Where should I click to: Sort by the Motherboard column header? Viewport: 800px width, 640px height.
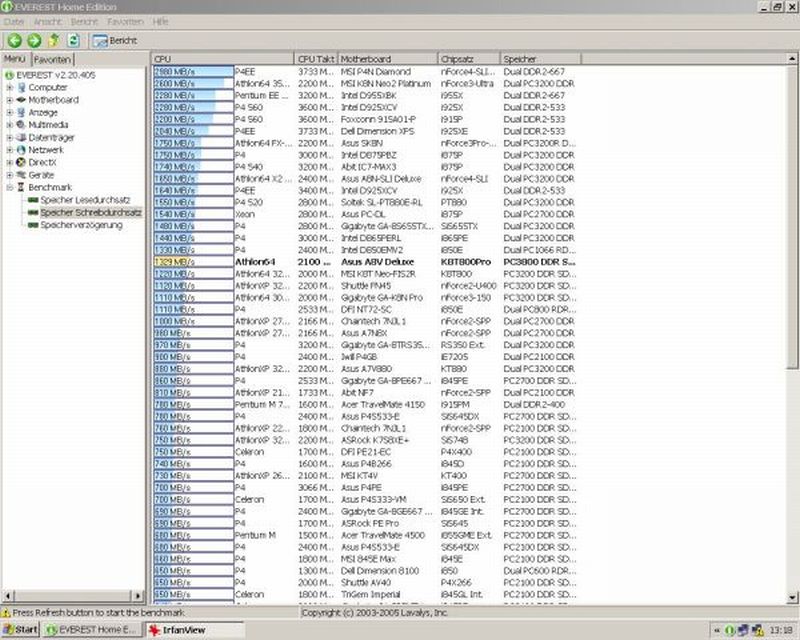(387, 59)
